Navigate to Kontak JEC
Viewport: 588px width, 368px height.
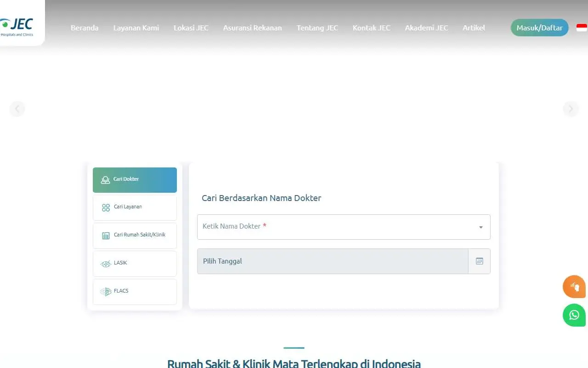tap(372, 28)
